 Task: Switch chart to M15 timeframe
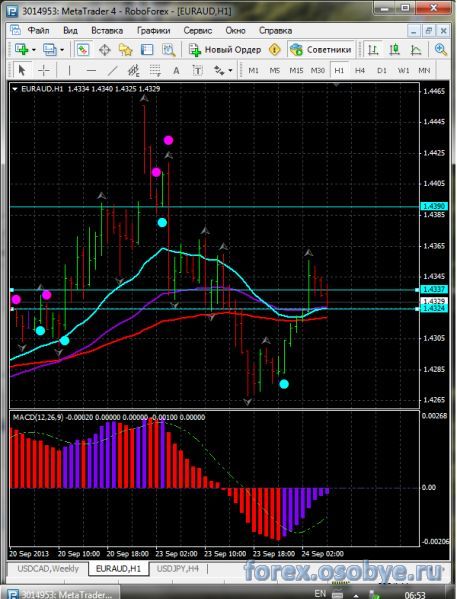pos(296,70)
